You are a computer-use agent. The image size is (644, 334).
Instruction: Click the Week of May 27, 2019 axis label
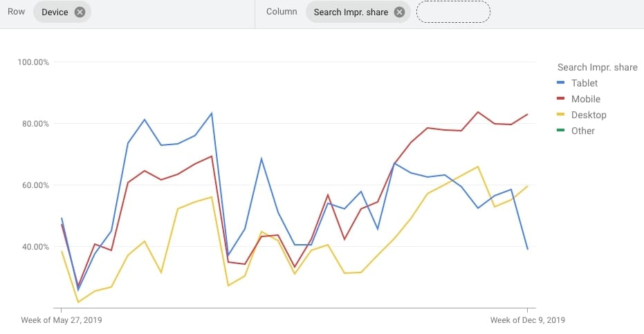click(61, 320)
